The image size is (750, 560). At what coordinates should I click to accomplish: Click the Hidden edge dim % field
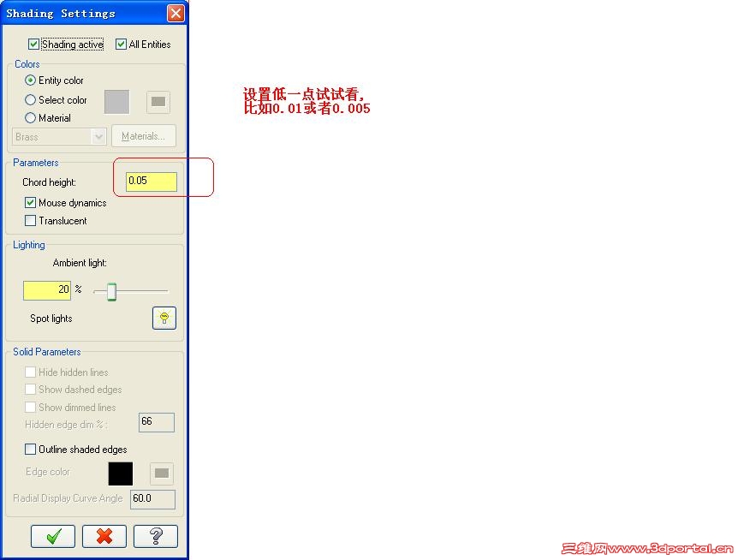pos(157,422)
